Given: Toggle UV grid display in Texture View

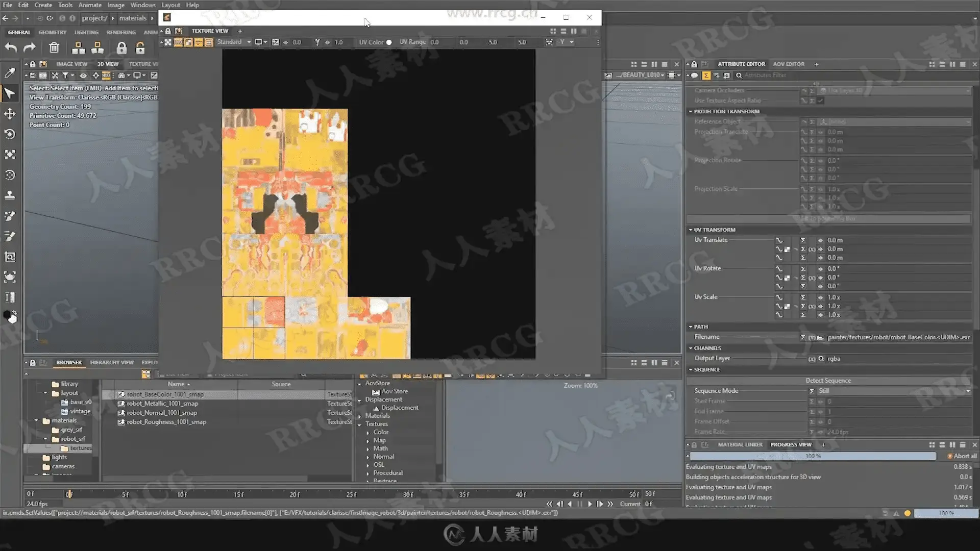Looking at the screenshot, I should point(209,42).
